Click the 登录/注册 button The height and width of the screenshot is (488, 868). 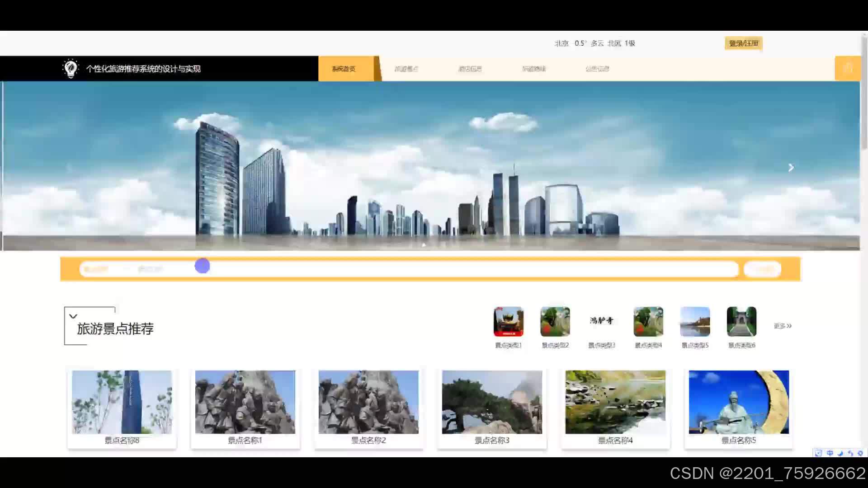coord(743,43)
